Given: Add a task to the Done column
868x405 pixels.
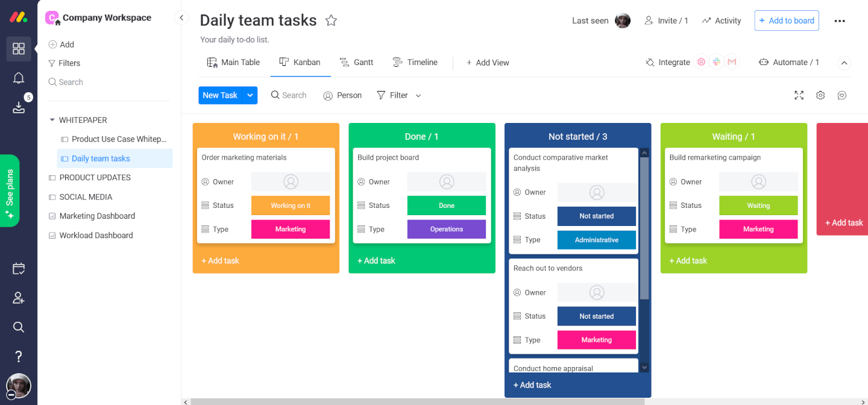Looking at the screenshot, I should coord(376,260).
